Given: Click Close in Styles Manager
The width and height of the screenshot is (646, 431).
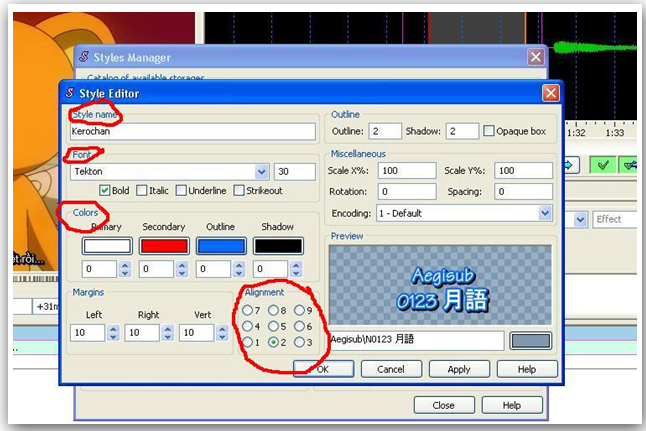Looking at the screenshot, I should click(x=444, y=405).
